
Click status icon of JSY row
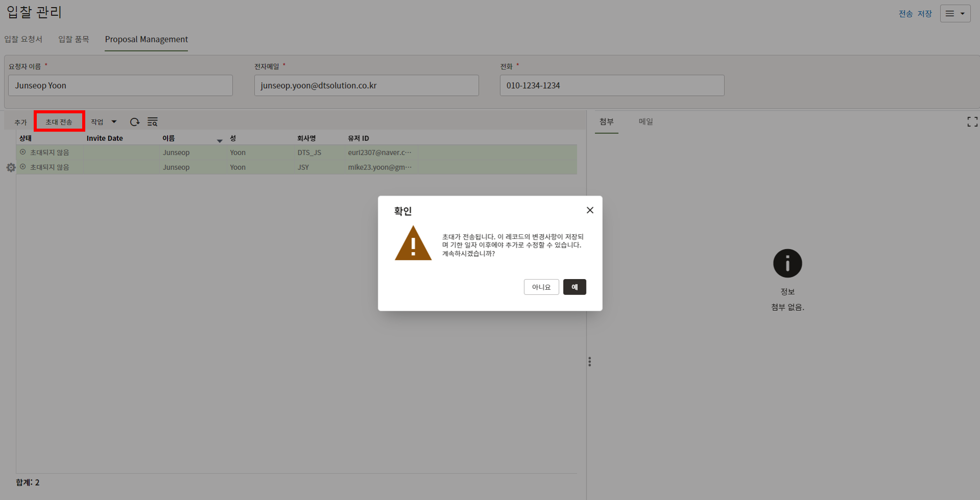click(x=23, y=167)
